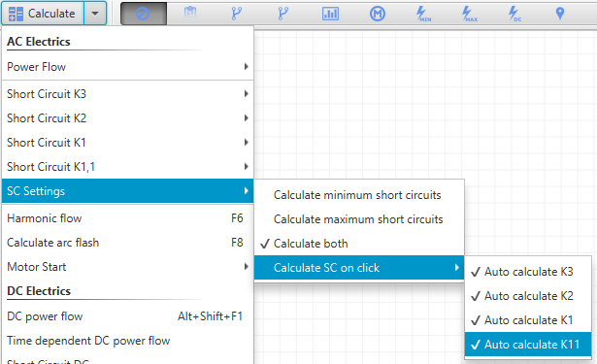
Task: Click the branch icon beside the bar chart icon
Action: pyautogui.click(x=282, y=14)
